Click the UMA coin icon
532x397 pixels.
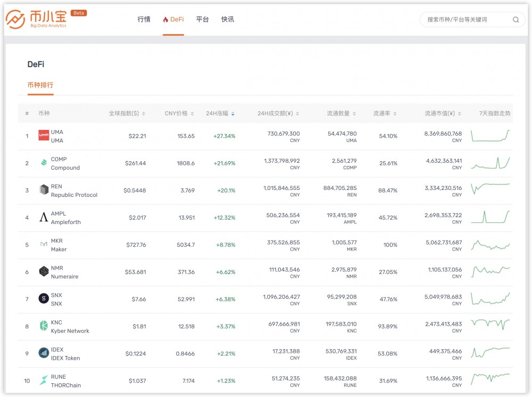[44, 136]
